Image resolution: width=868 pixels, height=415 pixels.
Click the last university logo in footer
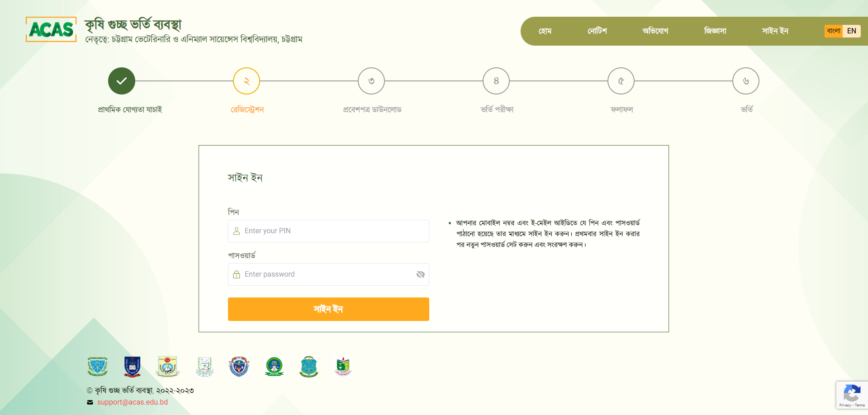(343, 367)
